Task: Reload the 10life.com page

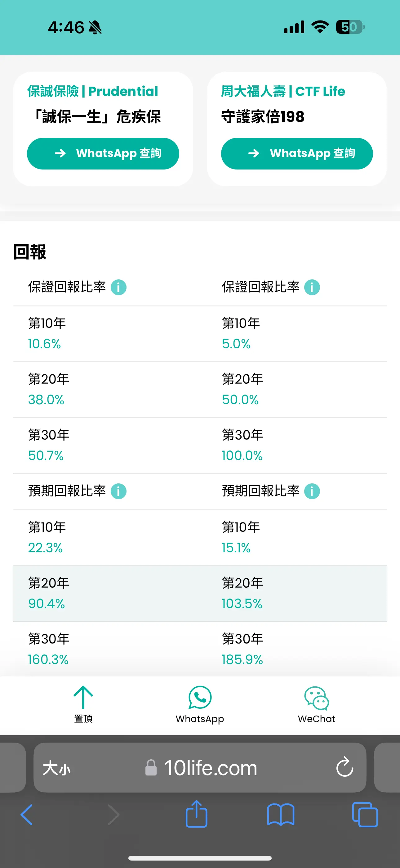Action: (x=344, y=767)
